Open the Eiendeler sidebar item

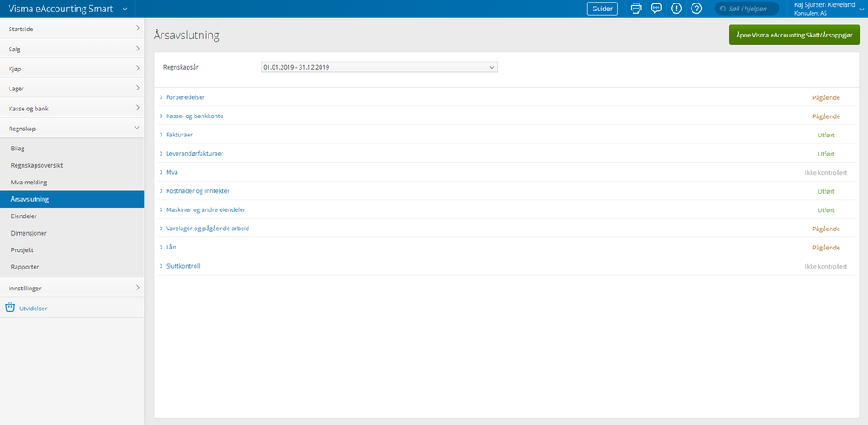tap(23, 216)
